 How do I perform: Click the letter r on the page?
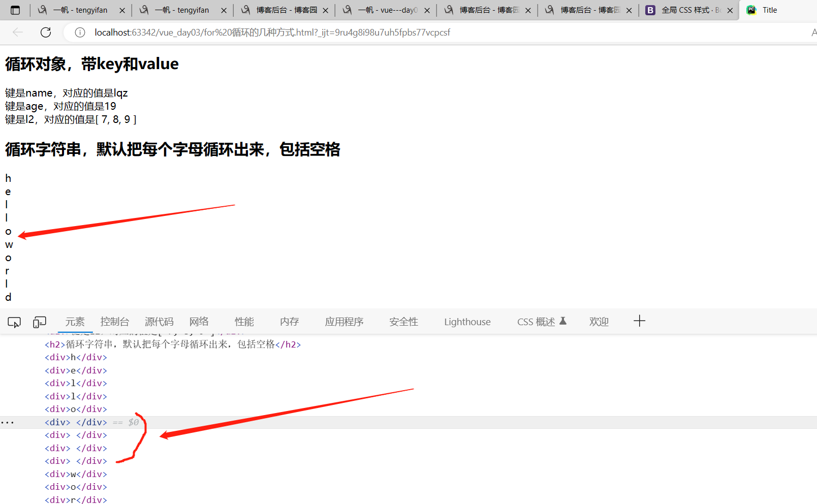(7, 271)
